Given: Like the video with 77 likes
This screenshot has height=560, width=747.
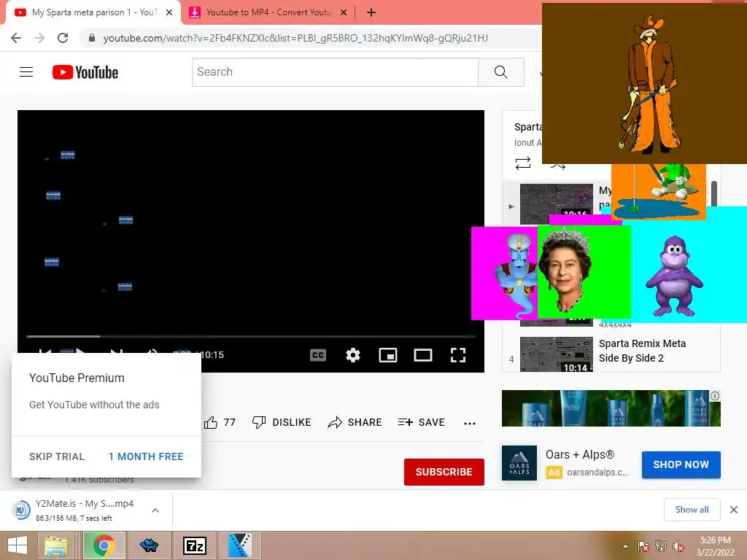Looking at the screenshot, I should click(220, 422).
